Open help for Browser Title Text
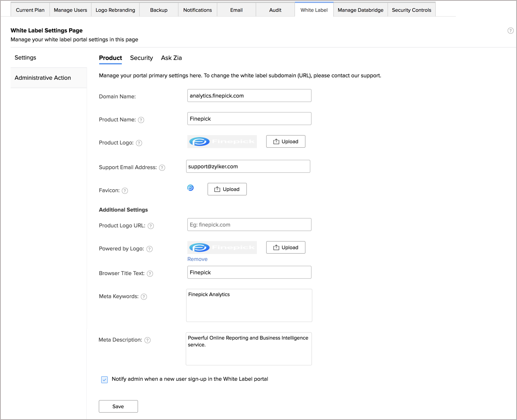Screen dimensions: 517x420 pyautogui.click(x=150, y=274)
